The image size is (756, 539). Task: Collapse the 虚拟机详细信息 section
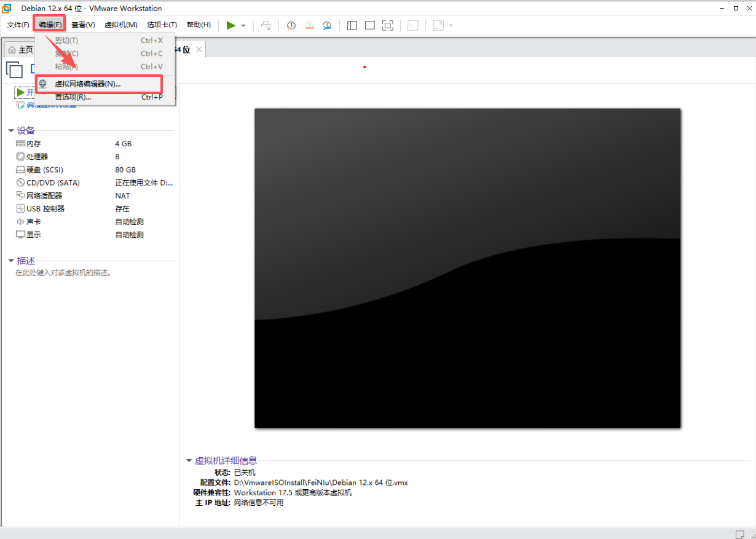189,460
